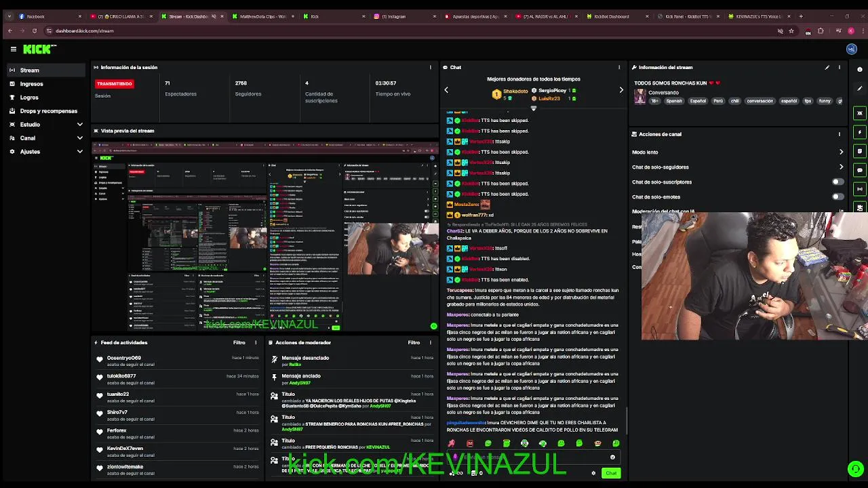
Task: Click the KevinDeX7even follower entry
Action: (x=176, y=451)
